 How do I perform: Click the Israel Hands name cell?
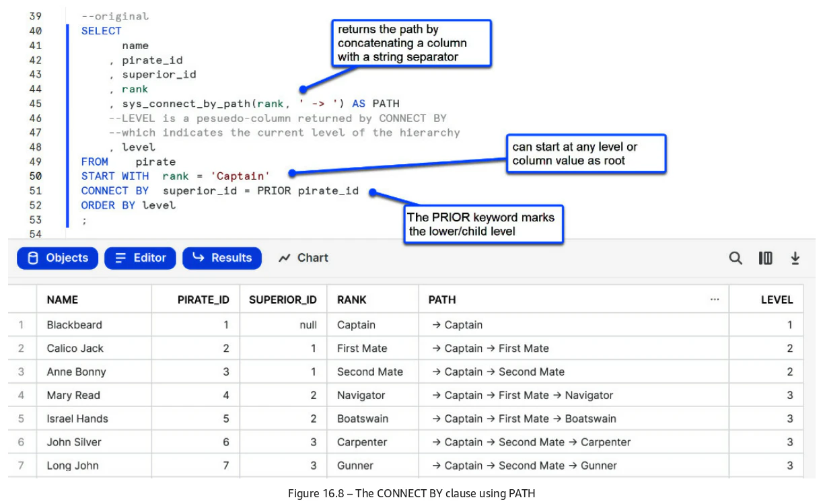(x=94, y=419)
